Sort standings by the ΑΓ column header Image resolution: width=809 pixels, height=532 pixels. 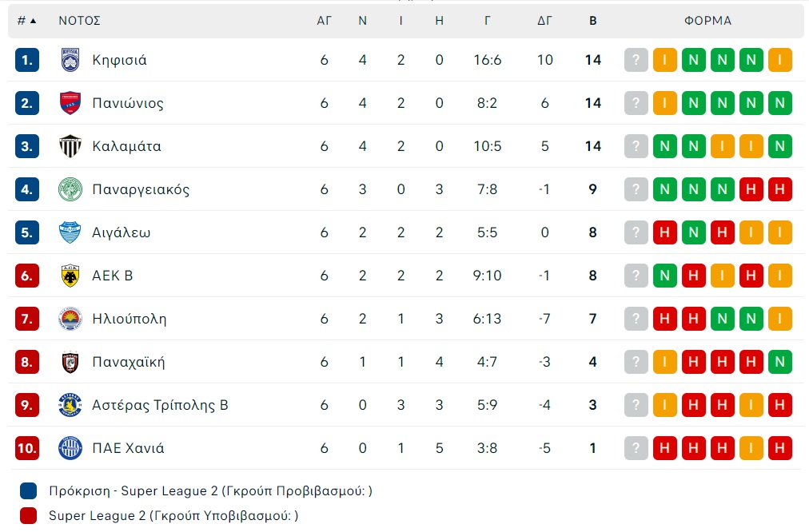click(x=324, y=21)
